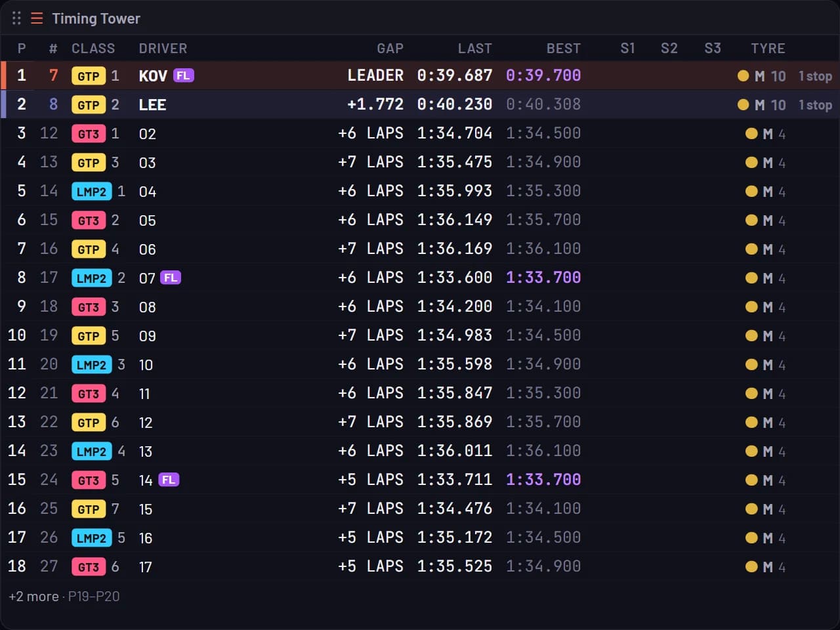Click the GTP class badge for KOV

(x=89, y=76)
